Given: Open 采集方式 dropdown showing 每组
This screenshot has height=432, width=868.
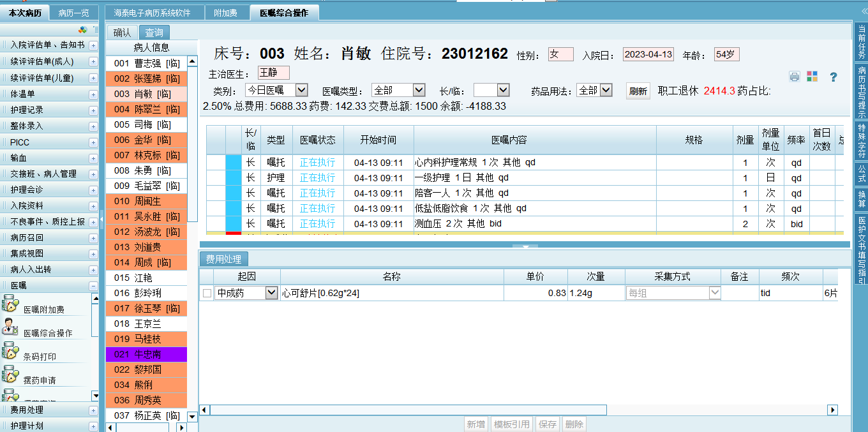Looking at the screenshot, I should pyautogui.click(x=715, y=293).
